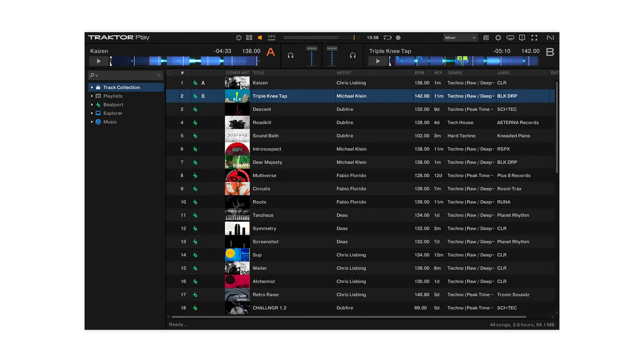Click Beatport icon on Multiverse row
This screenshot has height=362, width=644.
click(x=195, y=175)
